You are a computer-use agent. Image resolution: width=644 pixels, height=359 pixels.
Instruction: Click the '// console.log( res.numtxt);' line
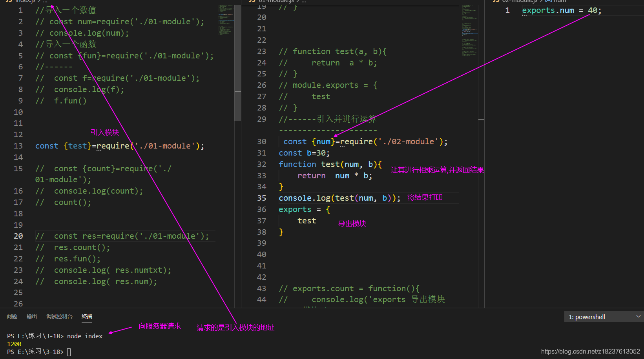[x=103, y=270]
